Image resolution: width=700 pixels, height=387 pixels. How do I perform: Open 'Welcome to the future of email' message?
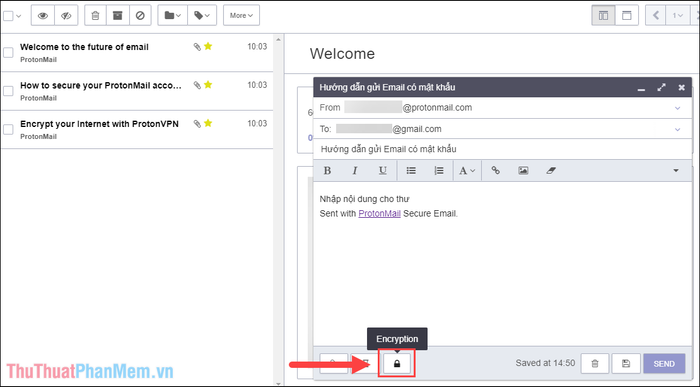pyautogui.click(x=84, y=47)
